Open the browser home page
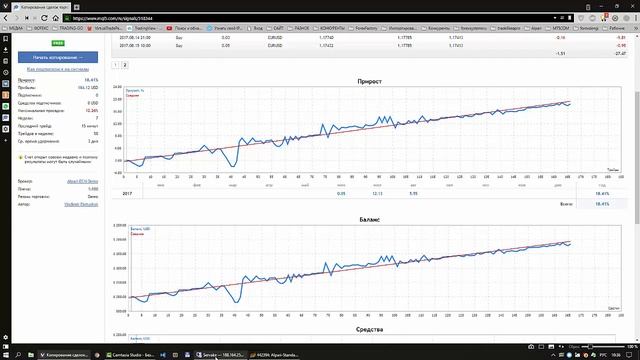Image resolution: width=640 pixels, height=360 pixels. [x=56, y=18]
